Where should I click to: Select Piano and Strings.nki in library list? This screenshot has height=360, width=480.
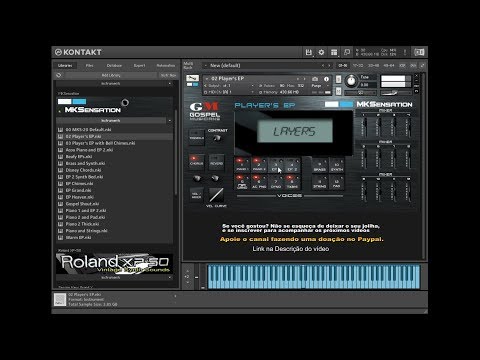coord(86,231)
